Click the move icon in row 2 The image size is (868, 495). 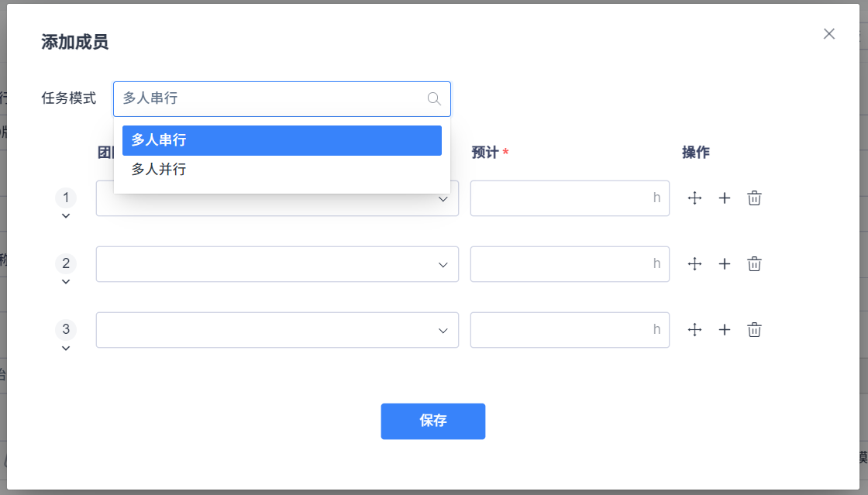coord(695,264)
